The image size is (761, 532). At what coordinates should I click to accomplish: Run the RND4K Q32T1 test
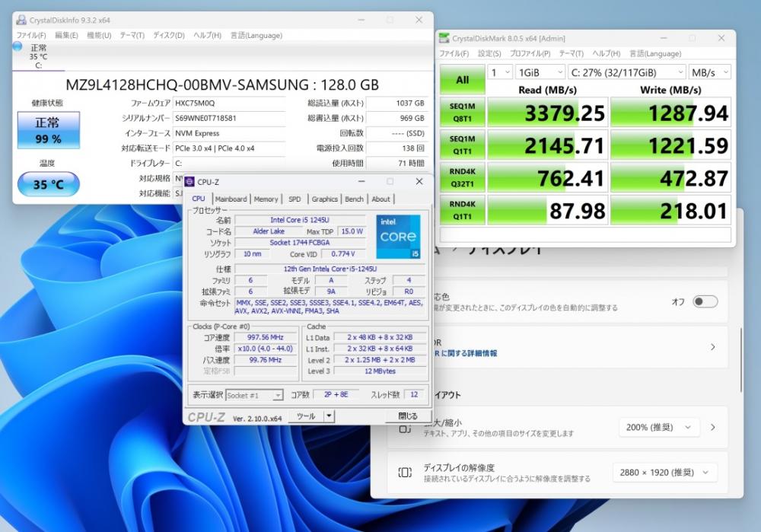pyautogui.click(x=463, y=177)
